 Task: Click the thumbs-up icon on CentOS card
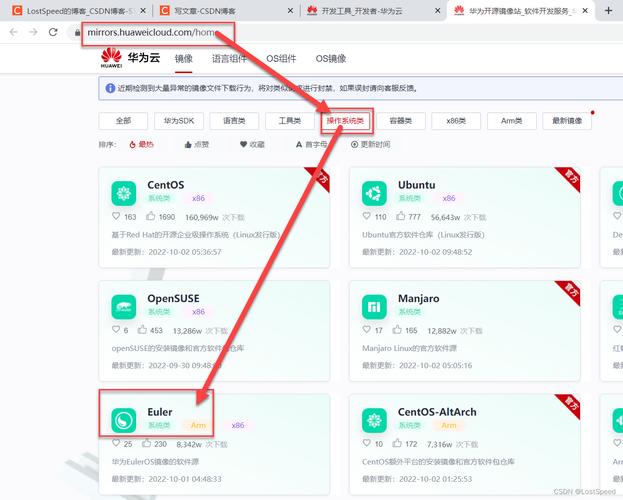point(151,216)
